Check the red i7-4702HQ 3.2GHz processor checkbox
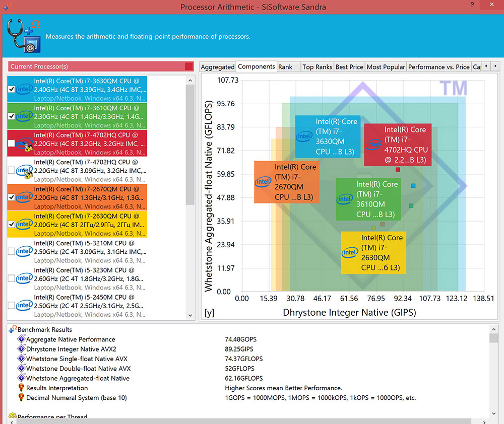The image size is (504, 424). [x=11, y=143]
